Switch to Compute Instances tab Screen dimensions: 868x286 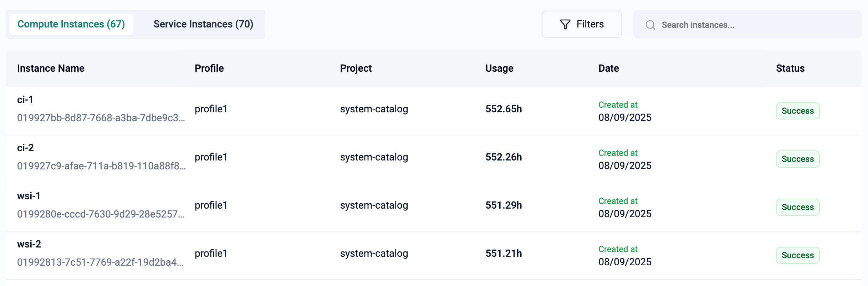pyautogui.click(x=71, y=24)
